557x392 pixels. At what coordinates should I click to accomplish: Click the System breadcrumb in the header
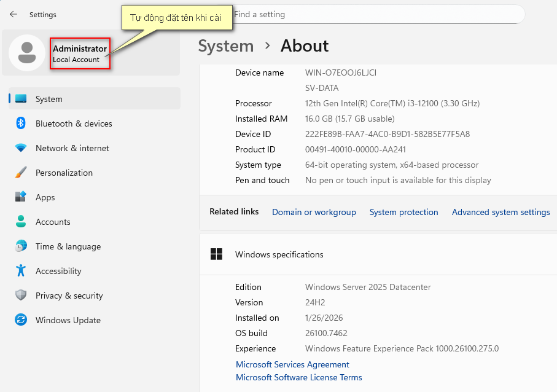point(226,46)
